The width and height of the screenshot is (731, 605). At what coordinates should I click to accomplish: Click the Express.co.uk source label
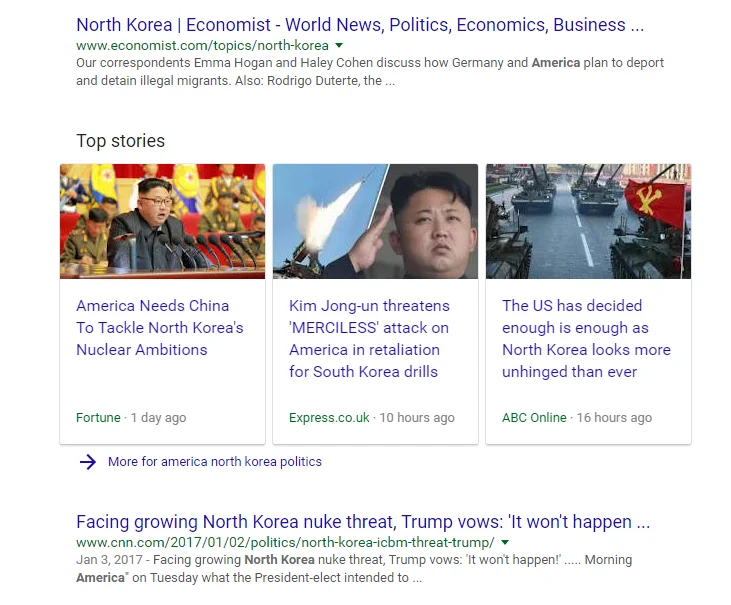pyautogui.click(x=329, y=418)
